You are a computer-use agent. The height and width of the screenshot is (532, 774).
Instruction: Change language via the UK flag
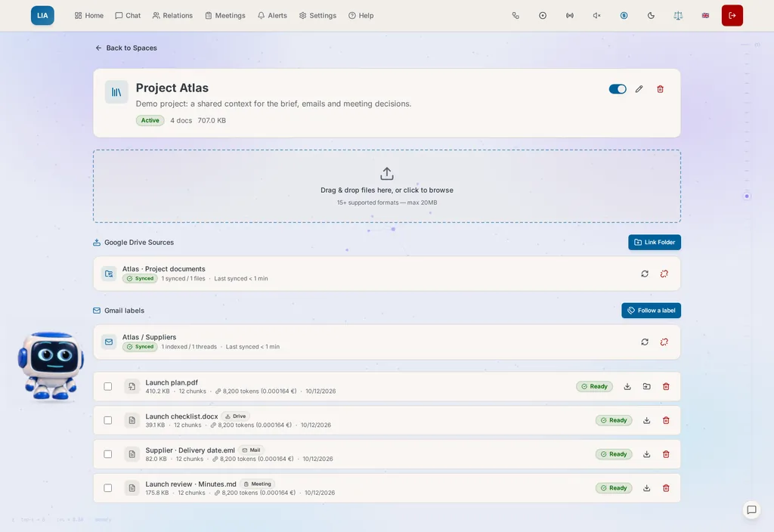(x=705, y=15)
